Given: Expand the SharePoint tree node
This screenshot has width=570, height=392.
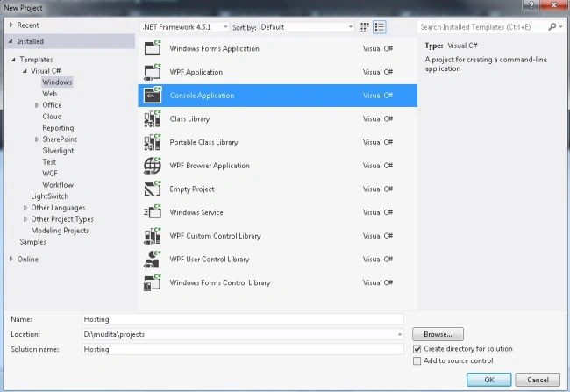Looking at the screenshot, I should pos(37,139).
